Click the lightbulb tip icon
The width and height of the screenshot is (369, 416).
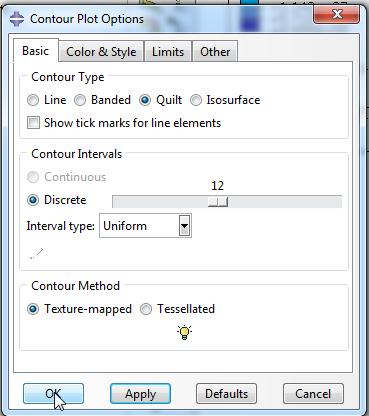184,332
